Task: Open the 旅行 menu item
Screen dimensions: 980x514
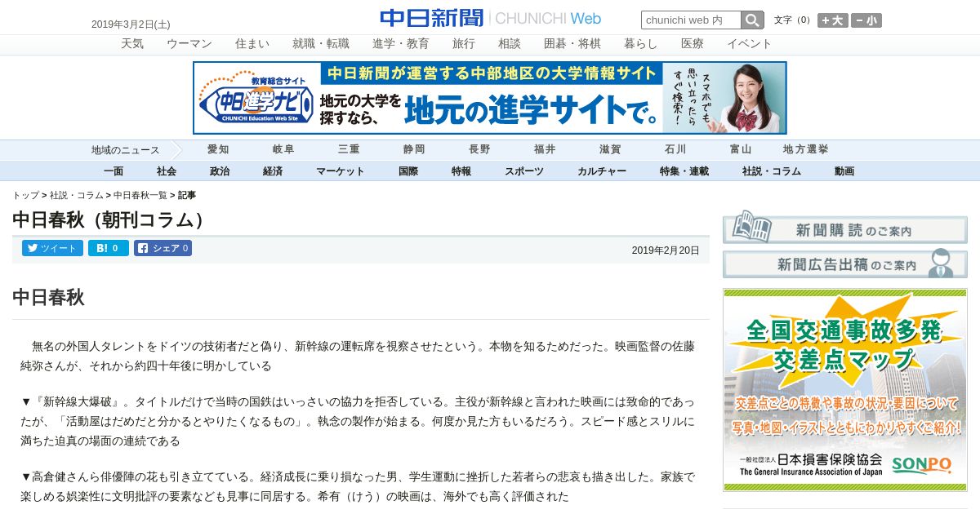Action: click(464, 44)
